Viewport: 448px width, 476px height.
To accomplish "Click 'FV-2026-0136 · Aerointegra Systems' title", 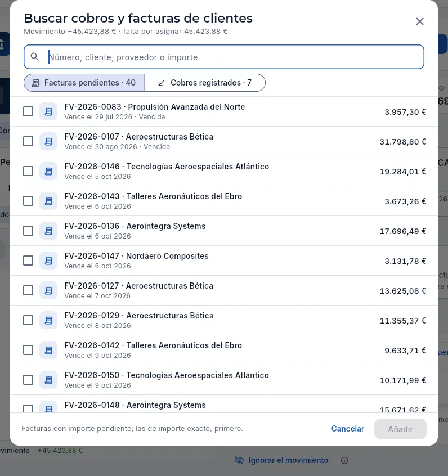I will click(x=135, y=226).
